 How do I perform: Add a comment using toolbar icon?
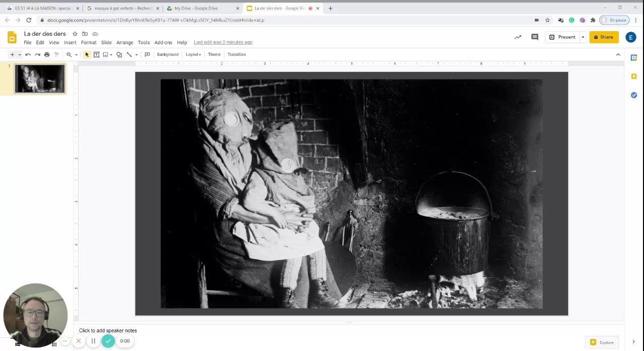click(147, 54)
